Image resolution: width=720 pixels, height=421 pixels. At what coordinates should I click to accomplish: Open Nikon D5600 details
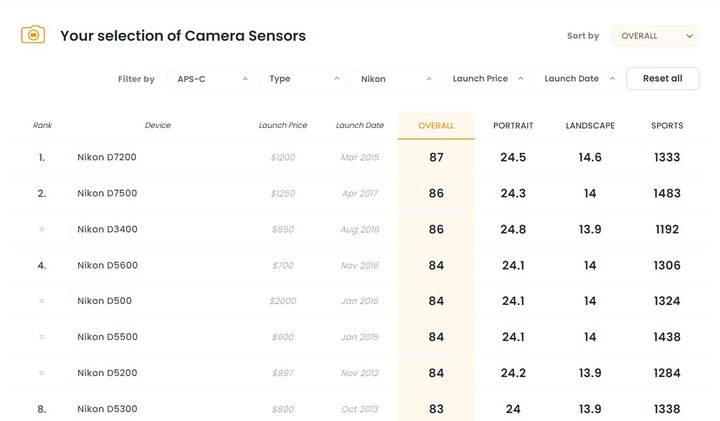click(107, 265)
